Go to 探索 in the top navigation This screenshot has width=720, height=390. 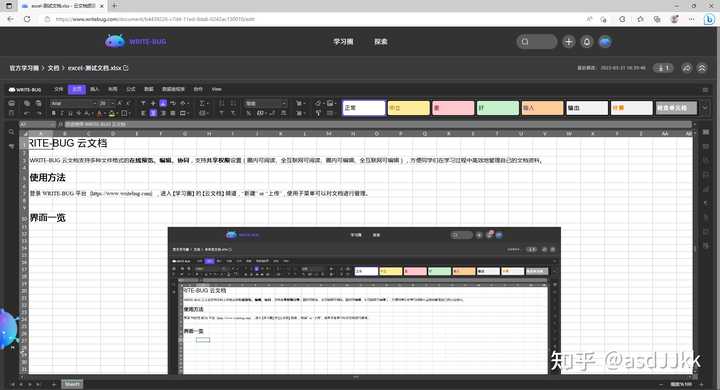380,41
